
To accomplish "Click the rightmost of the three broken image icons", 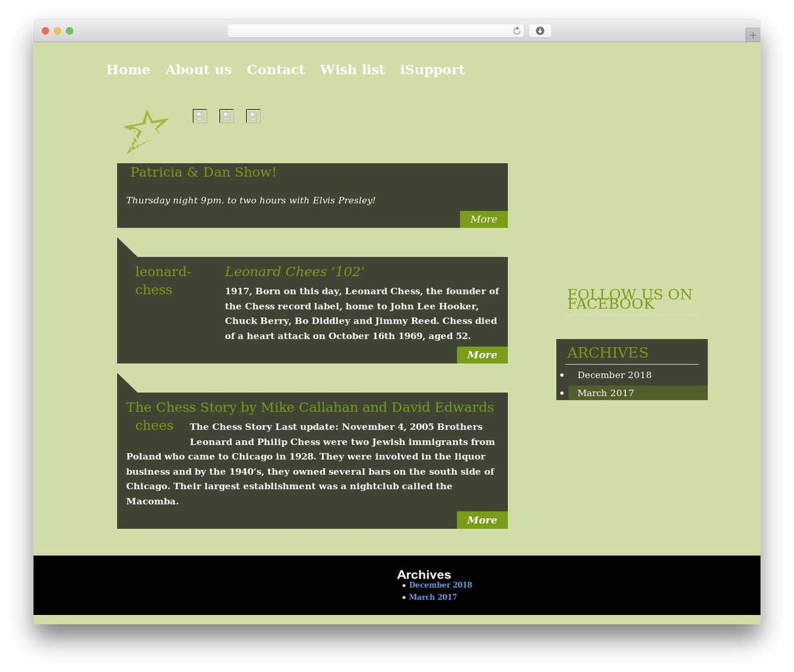I will (x=253, y=116).
